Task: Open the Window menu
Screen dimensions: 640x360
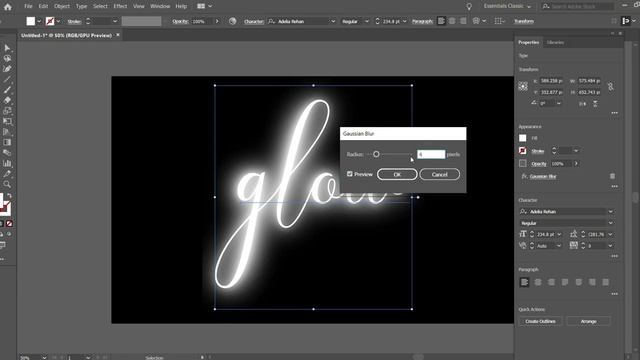Action: click(160, 6)
